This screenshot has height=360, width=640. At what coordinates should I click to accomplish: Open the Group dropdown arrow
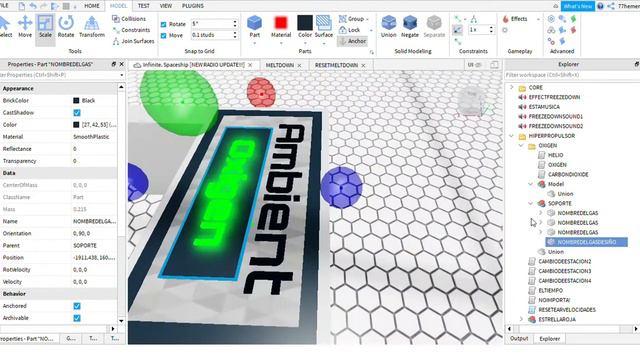tap(367, 19)
